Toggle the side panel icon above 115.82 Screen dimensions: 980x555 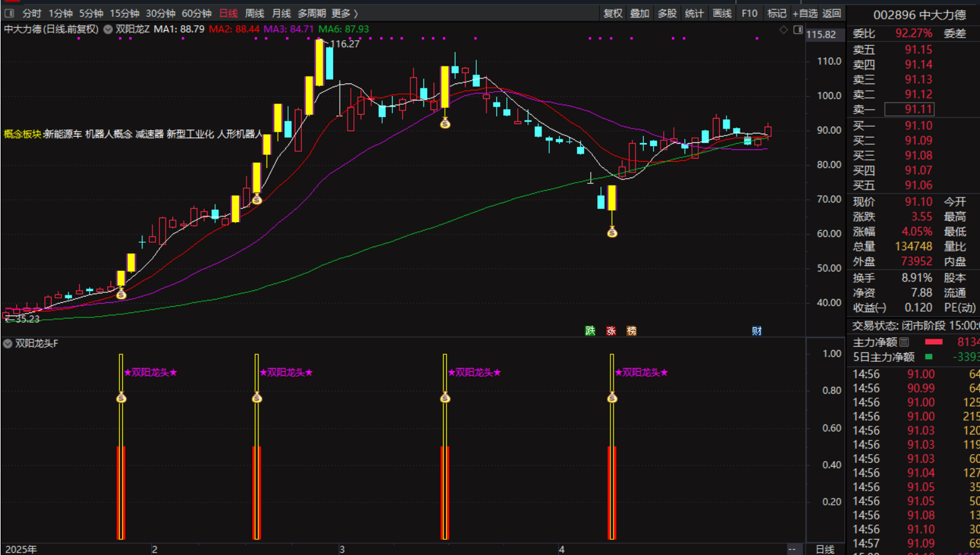click(798, 29)
